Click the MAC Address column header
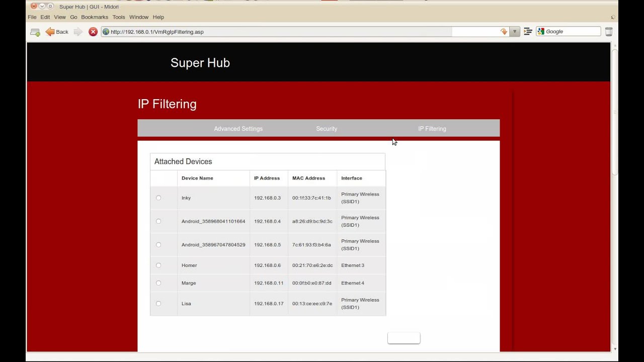The width and height of the screenshot is (644, 362). 308,178
